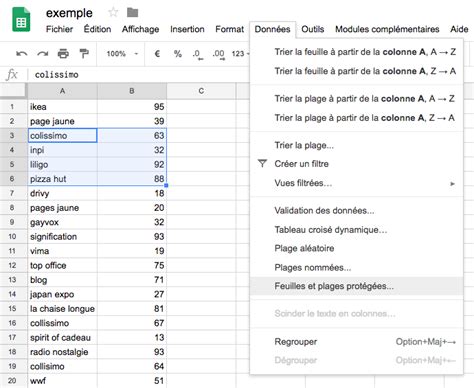This screenshot has height=388, width=474.
Task: Select the paint format roller icon
Action: click(x=84, y=53)
